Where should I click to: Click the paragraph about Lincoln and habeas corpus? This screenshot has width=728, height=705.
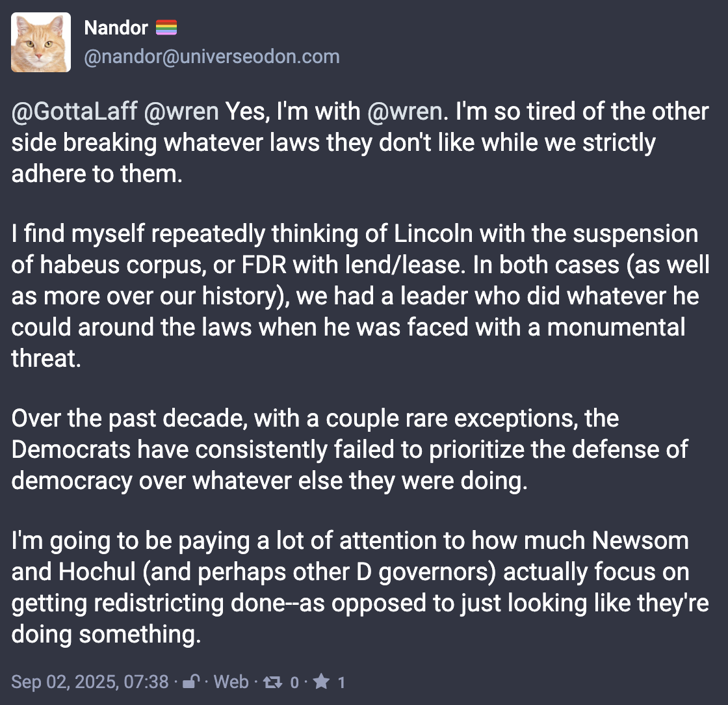click(x=357, y=296)
